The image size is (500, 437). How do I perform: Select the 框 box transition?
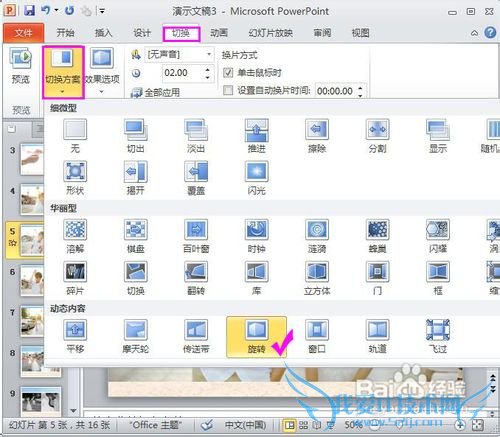coord(438,279)
